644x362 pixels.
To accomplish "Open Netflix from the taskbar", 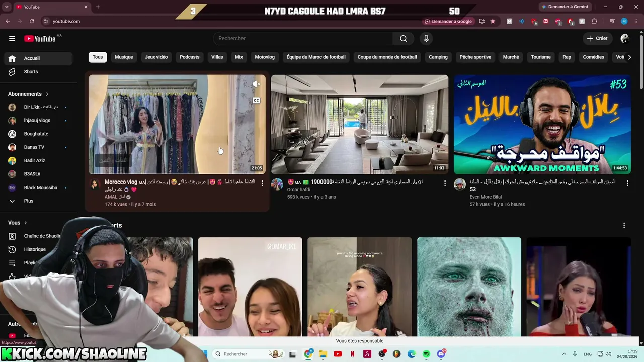I will (353, 354).
